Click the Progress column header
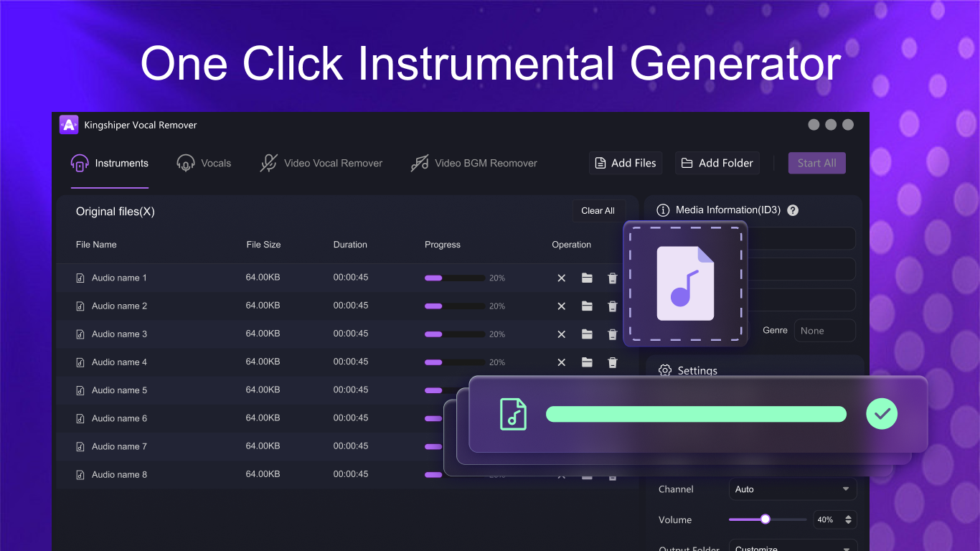Screen dimensions: 980x551 (x=443, y=245)
